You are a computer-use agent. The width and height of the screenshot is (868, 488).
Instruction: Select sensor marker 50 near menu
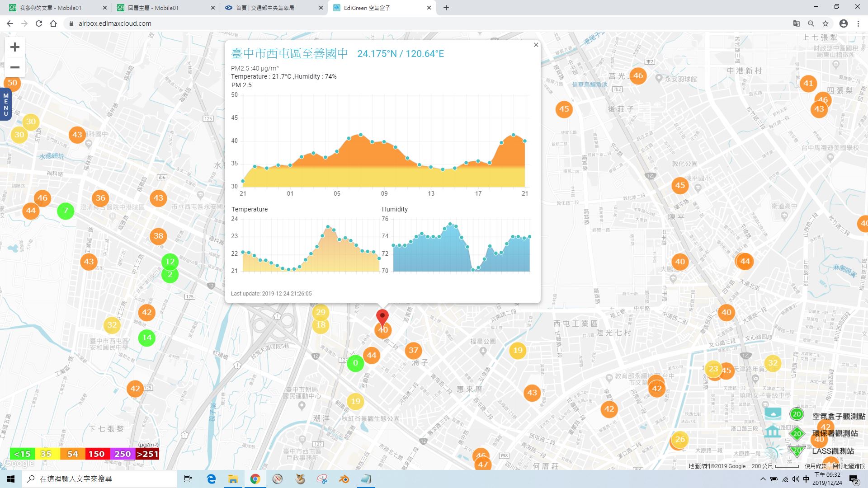coord(12,83)
